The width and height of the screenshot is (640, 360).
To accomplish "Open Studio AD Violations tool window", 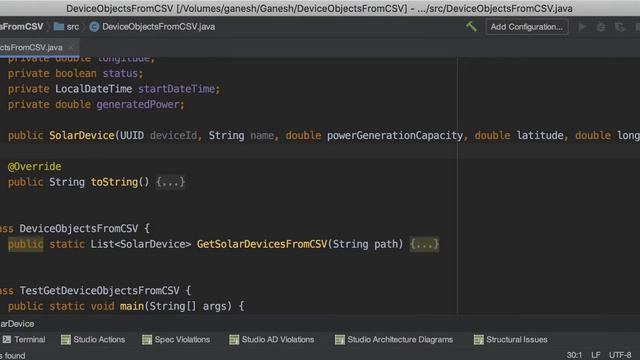I will point(272,340).
